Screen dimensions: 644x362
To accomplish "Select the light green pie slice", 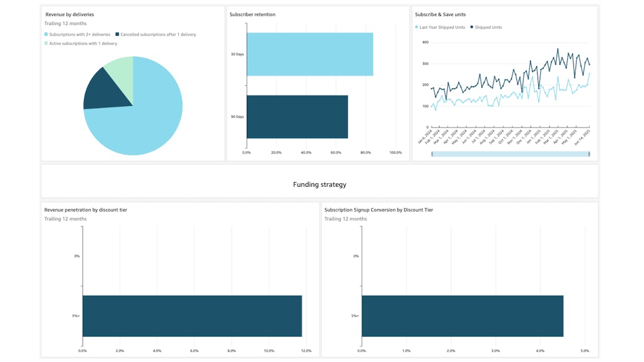I will (x=121, y=74).
